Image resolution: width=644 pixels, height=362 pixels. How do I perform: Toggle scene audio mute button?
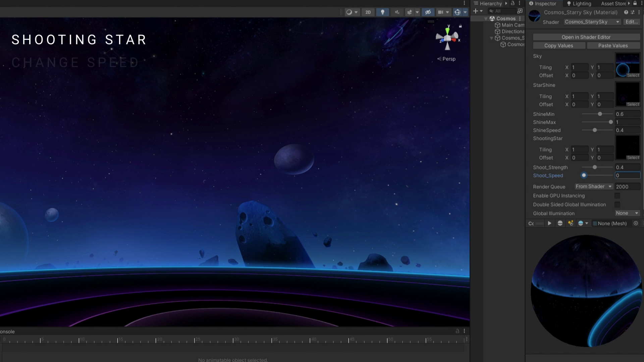pyautogui.click(x=397, y=12)
